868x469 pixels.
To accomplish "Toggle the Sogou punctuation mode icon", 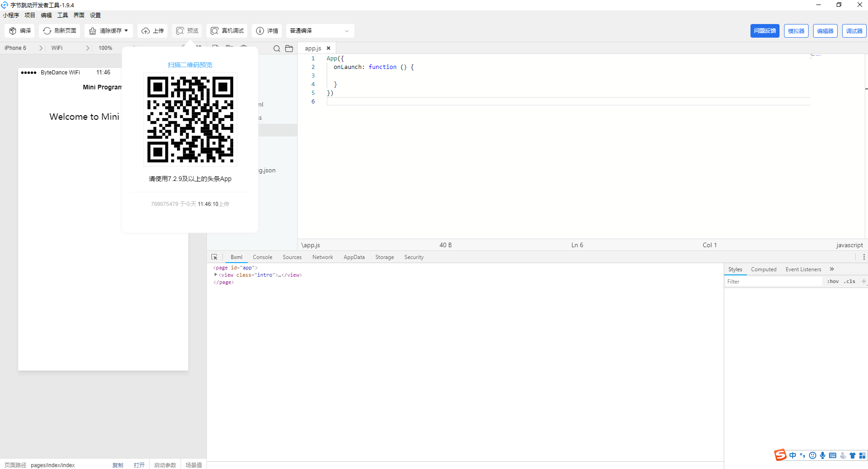I will [803, 455].
